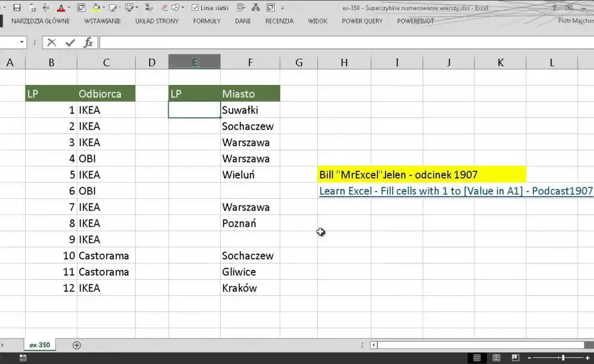594x364 pixels.
Task: Open Excel Help question mark icon
Action: (x=554, y=7)
